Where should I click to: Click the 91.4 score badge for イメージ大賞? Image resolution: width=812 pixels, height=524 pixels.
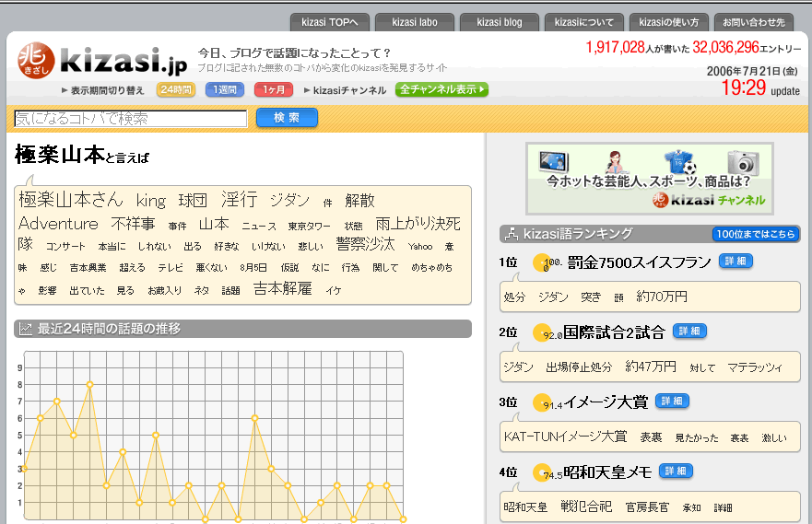point(544,402)
